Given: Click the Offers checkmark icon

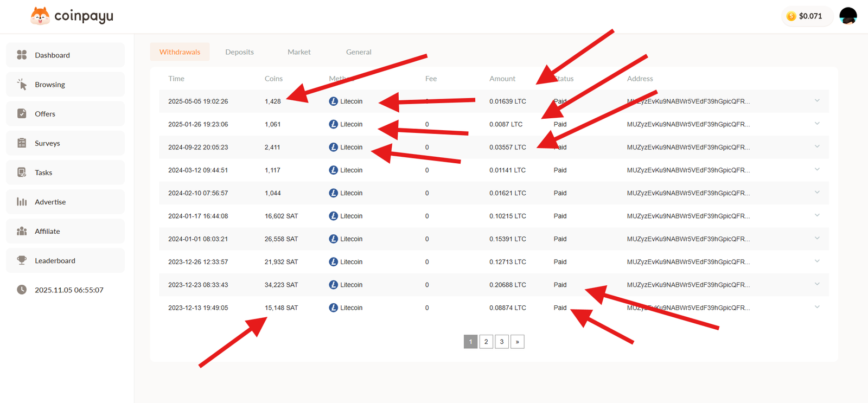Looking at the screenshot, I should (x=22, y=113).
